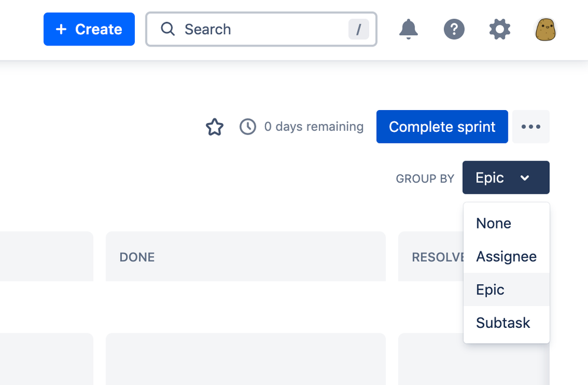Open the more options ellipsis menu
Image resolution: width=588 pixels, height=385 pixels.
[x=530, y=127]
